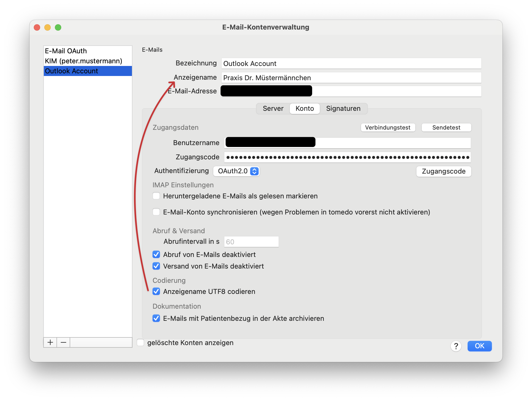Switch to the Server tab
Image resolution: width=532 pixels, height=401 pixels.
273,109
